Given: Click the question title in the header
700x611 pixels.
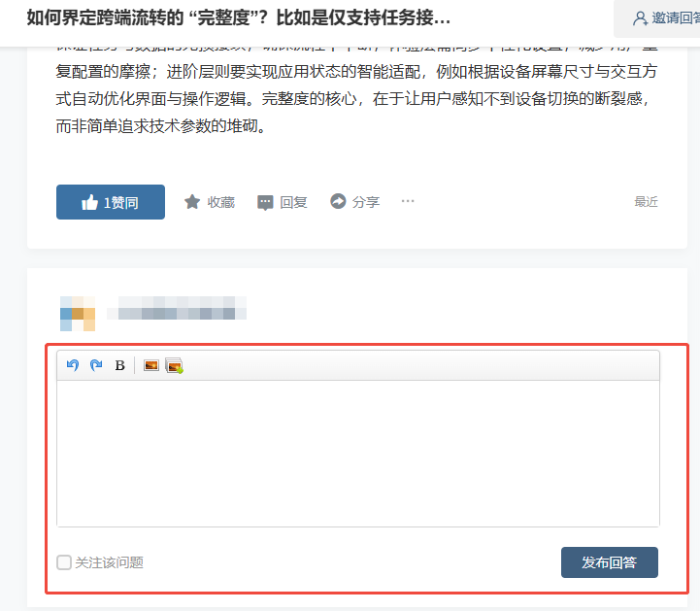Looking at the screenshot, I should point(239,17).
